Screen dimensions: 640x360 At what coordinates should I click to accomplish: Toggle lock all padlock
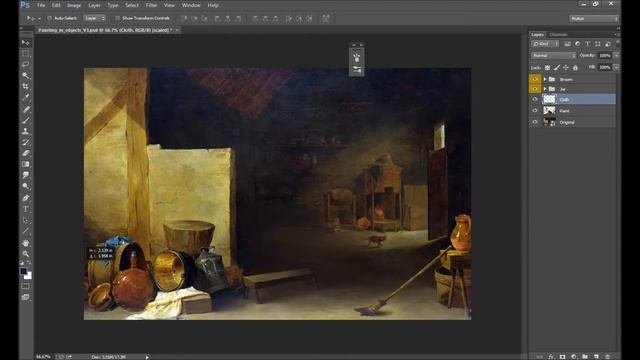[575, 68]
